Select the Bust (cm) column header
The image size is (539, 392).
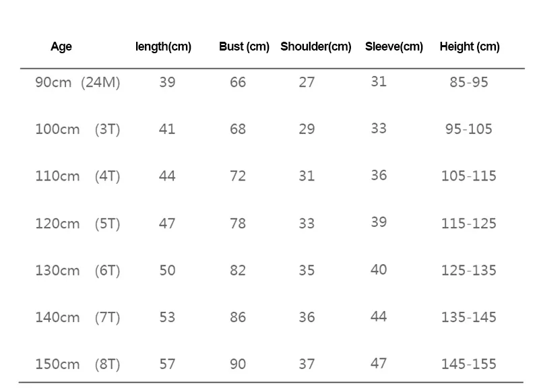(x=244, y=47)
